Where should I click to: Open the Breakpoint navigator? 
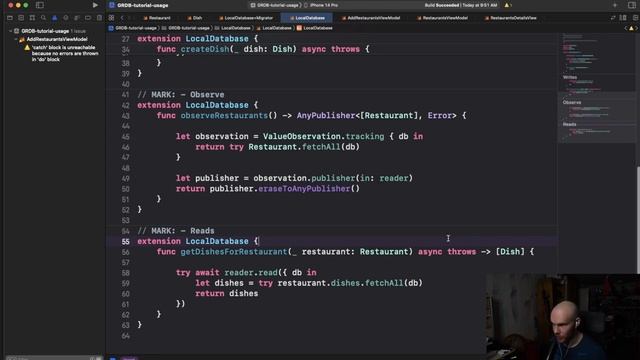[x=88, y=18]
